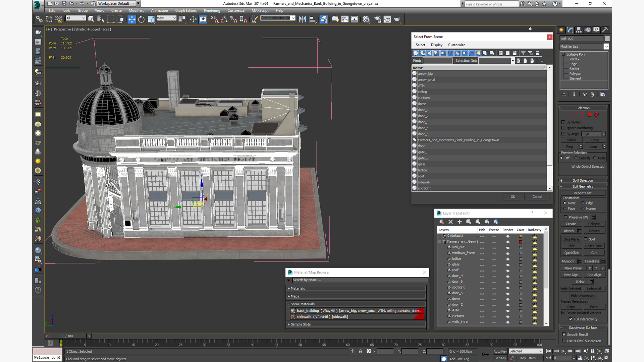Click the Make Planar button
644x362 pixels.
pos(573,268)
